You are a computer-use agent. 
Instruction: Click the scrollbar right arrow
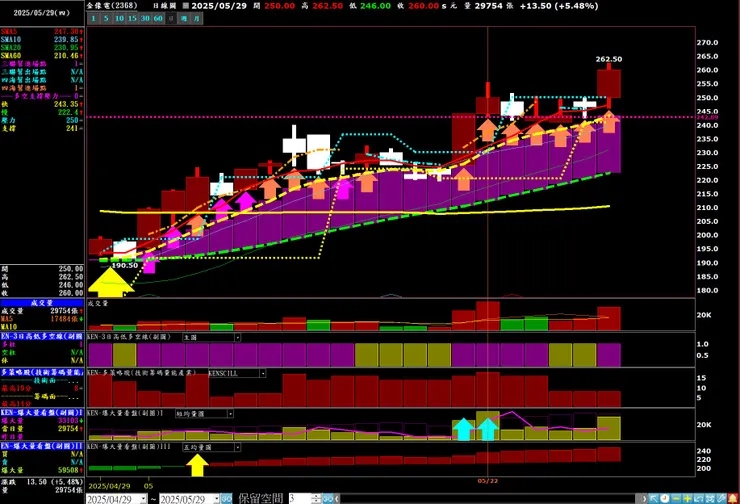pos(644,498)
